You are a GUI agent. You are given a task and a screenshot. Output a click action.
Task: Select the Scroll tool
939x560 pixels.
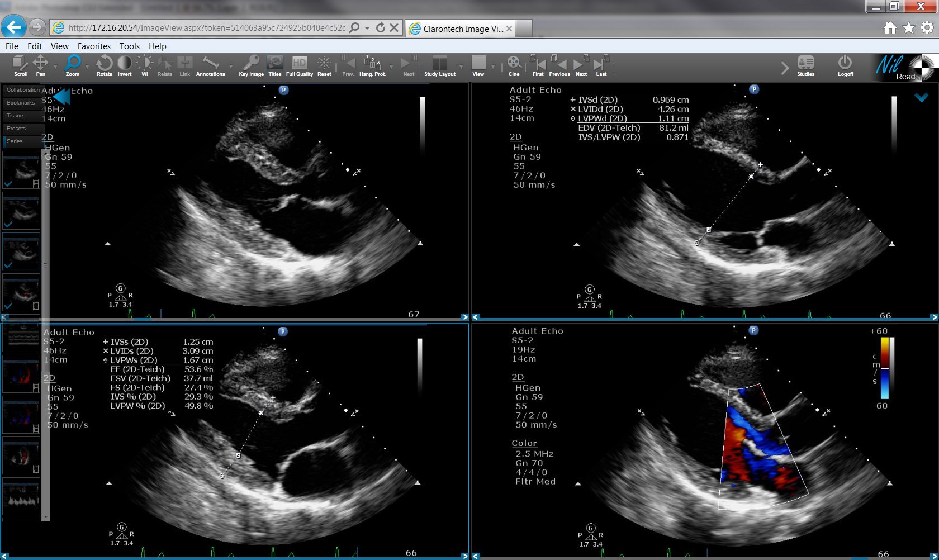(20, 66)
